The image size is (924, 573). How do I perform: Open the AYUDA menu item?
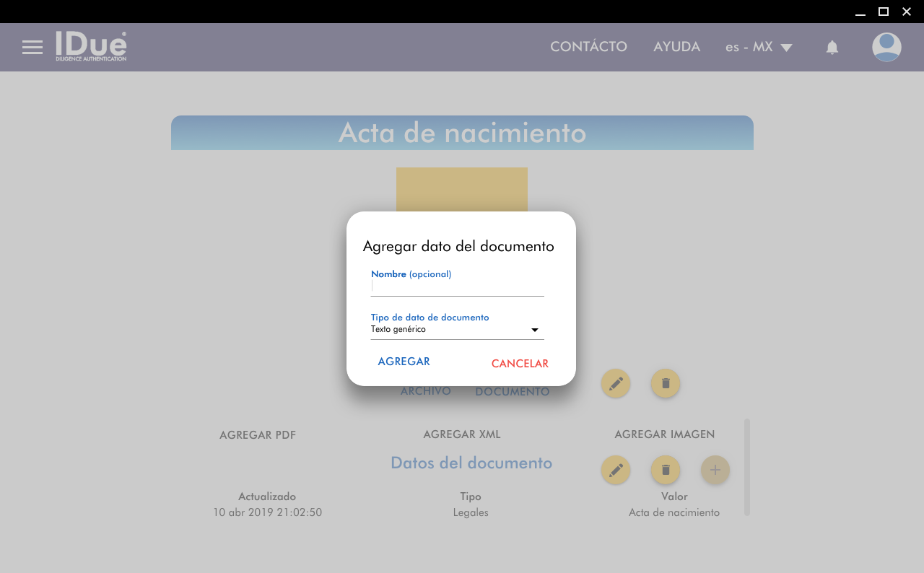pos(676,47)
